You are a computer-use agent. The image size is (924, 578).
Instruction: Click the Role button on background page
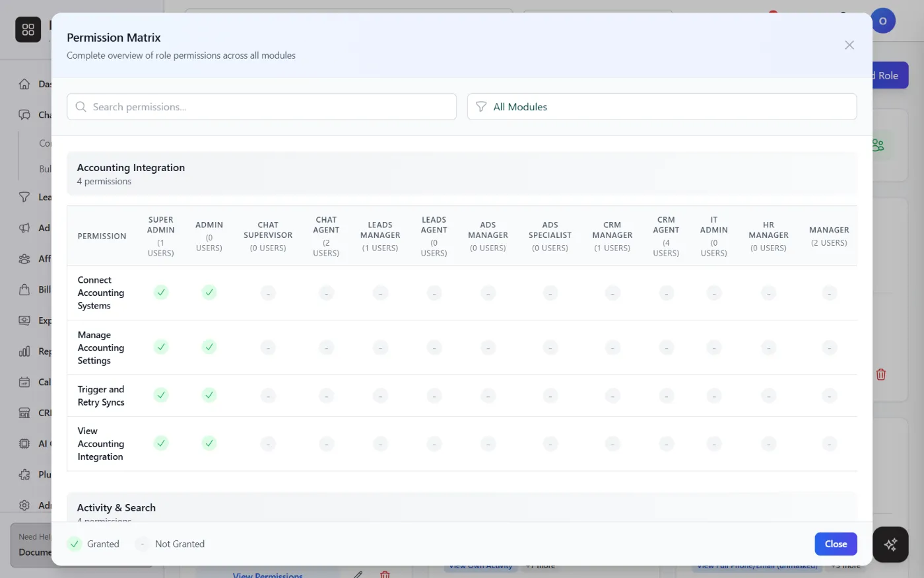[890, 75]
